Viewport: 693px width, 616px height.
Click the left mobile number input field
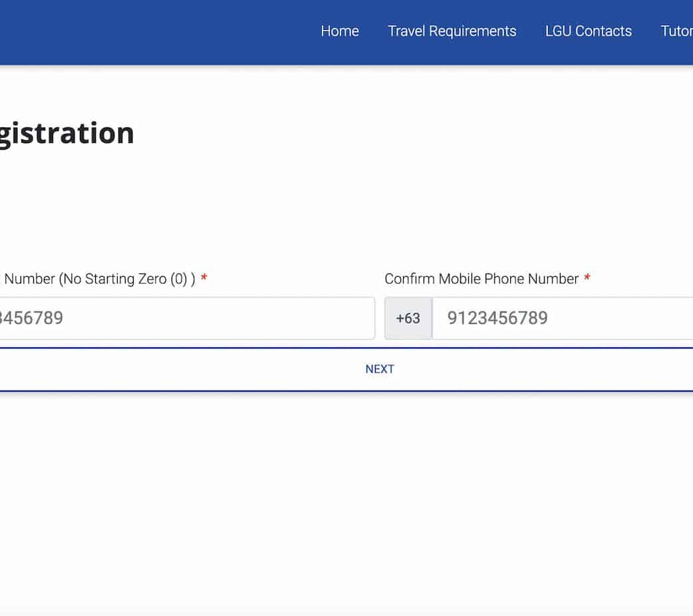(186, 318)
